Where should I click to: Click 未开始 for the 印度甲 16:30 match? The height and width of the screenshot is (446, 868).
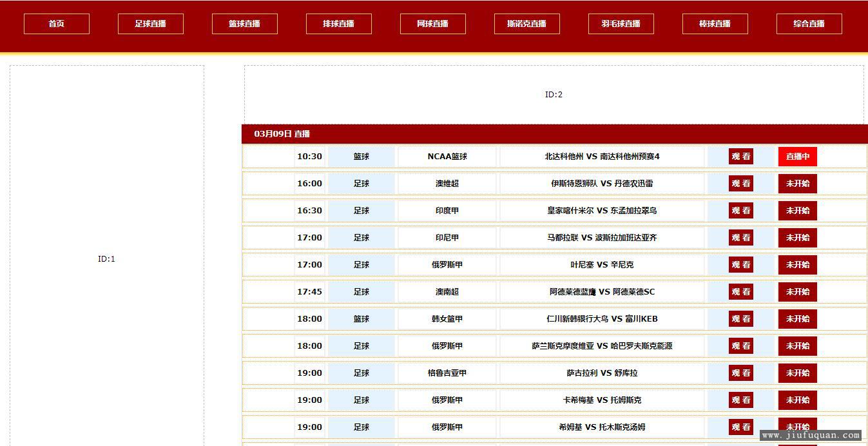[x=798, y=211]
